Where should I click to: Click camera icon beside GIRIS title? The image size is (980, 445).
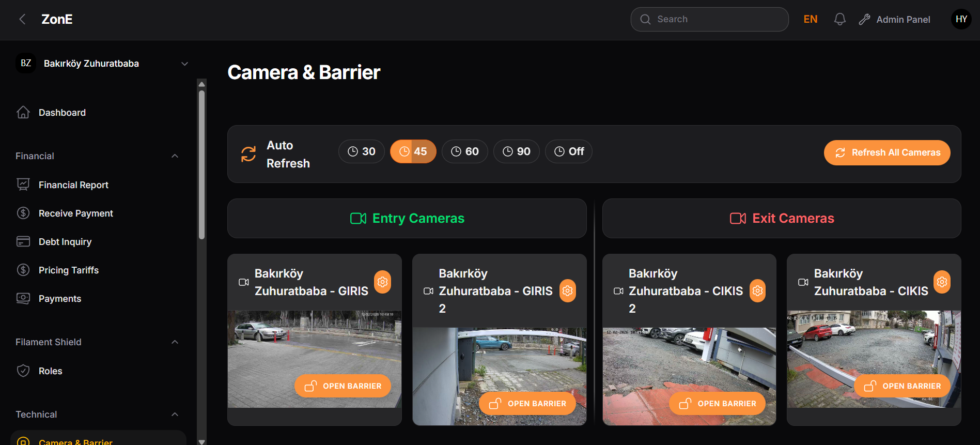tap(244, 282)
